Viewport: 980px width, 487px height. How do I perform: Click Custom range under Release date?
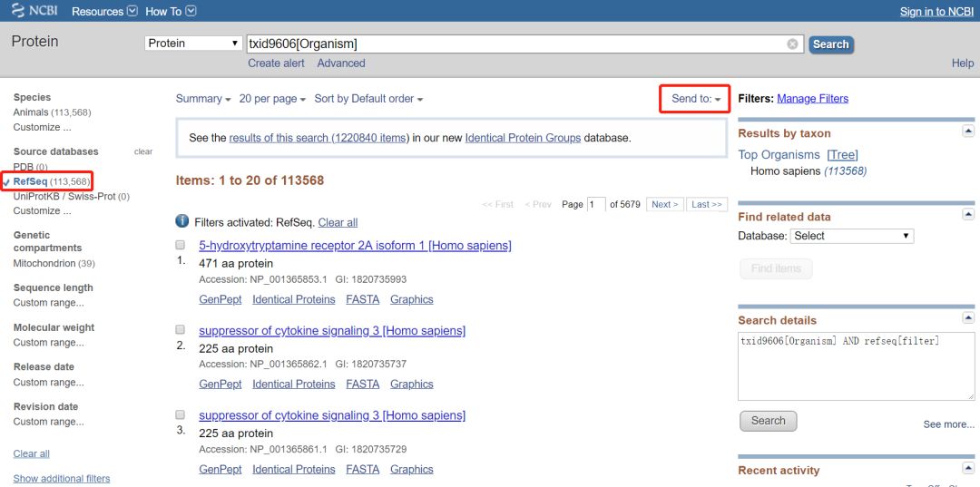point(49,382)
